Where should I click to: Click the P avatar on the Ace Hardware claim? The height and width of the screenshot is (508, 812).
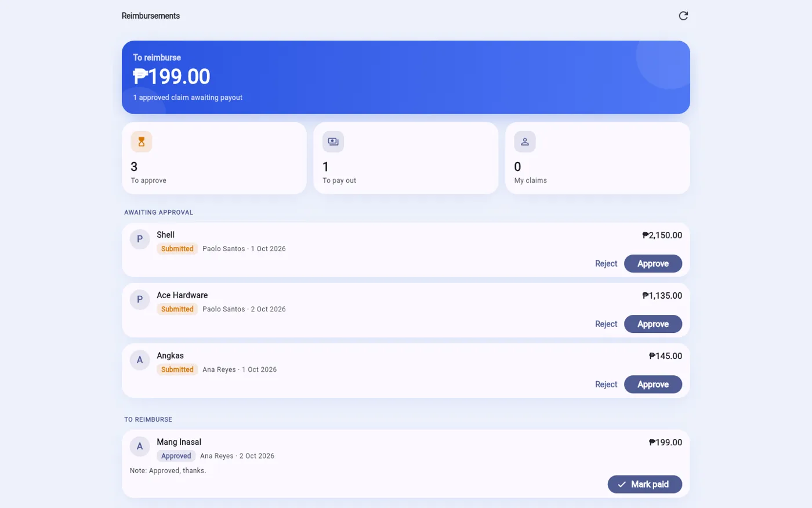[140, 299]
